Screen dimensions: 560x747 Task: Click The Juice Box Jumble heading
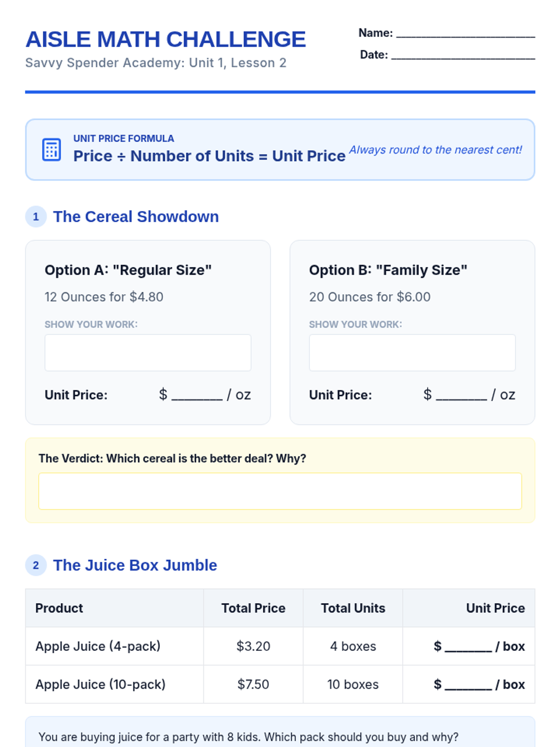point(135,565)
